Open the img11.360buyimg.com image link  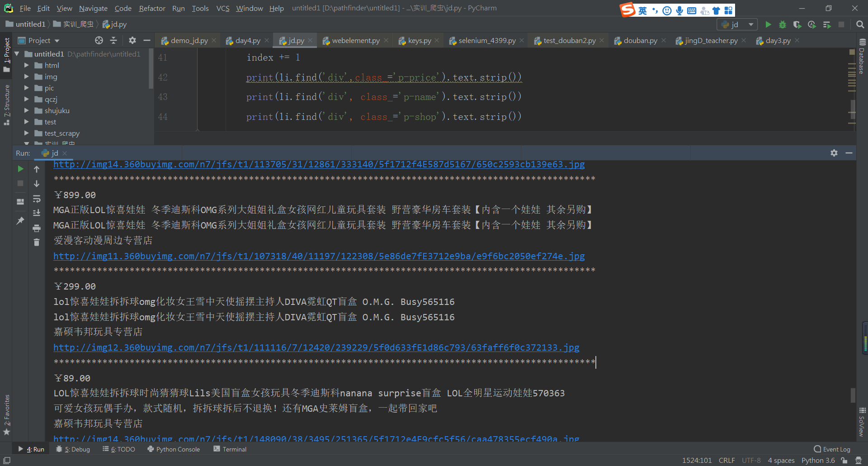point(319,256)
